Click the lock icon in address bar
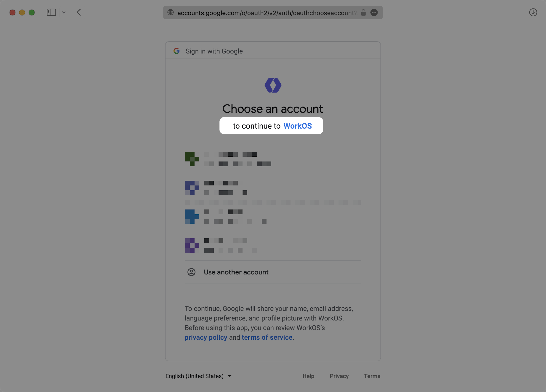This screenshot has width=546, height=392. pos(363,13)
